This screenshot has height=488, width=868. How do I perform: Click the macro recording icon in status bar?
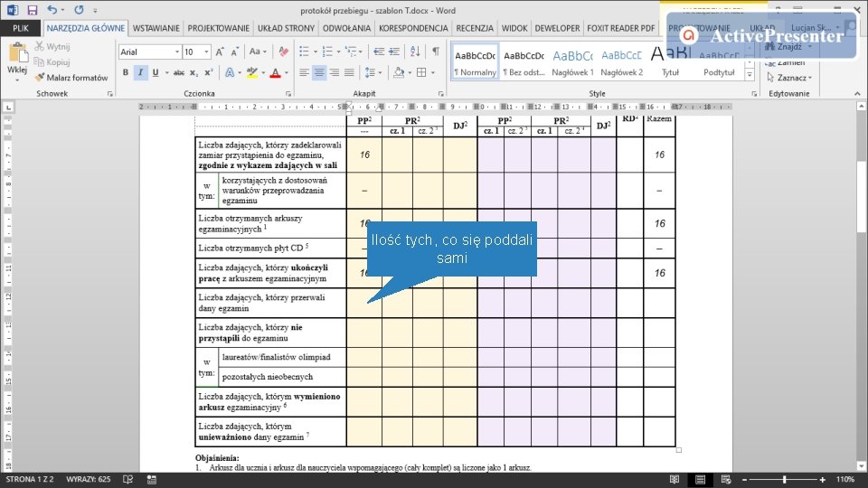(x=151, y=479)
